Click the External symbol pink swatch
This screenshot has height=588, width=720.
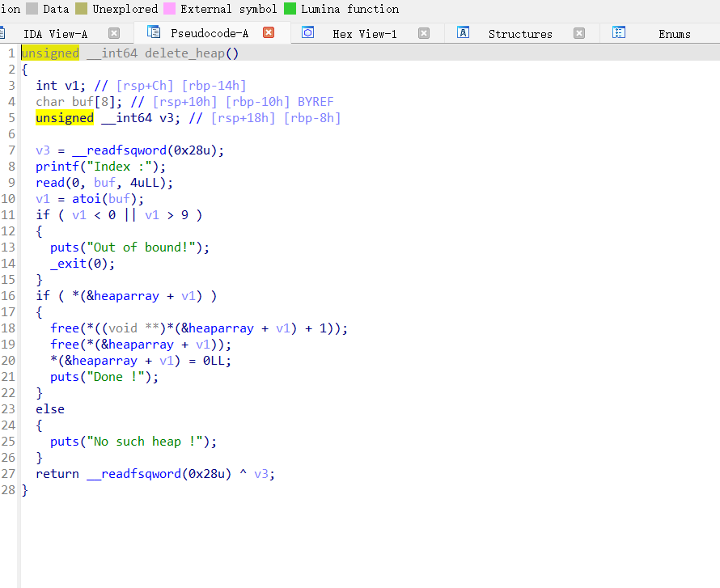click(x=169, y=9)
